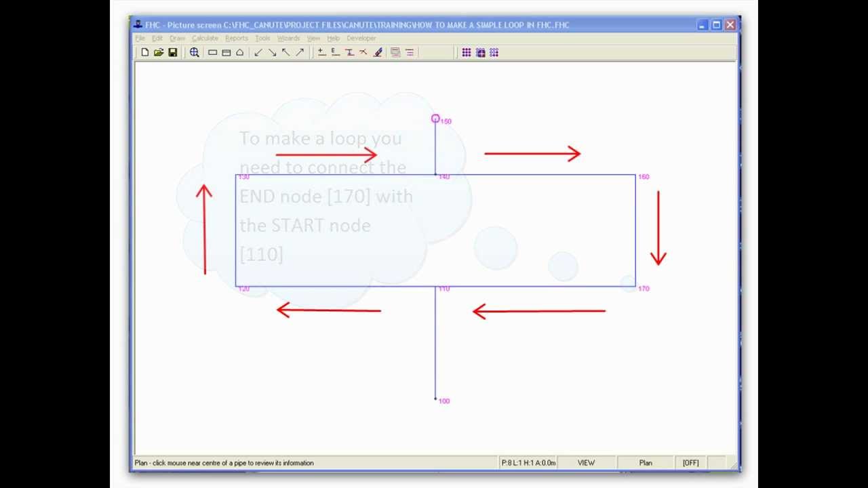
Task: Click the New file icon
Action: click(x=144, y=52)
